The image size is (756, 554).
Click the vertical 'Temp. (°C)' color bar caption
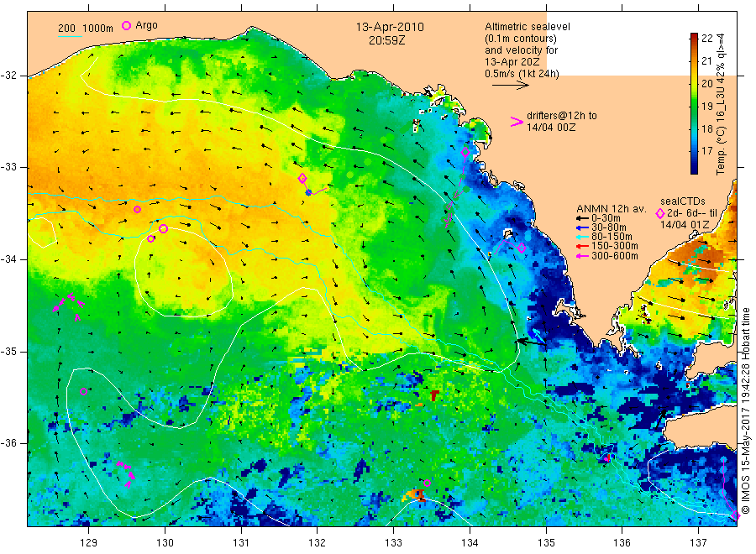[721, 103]
